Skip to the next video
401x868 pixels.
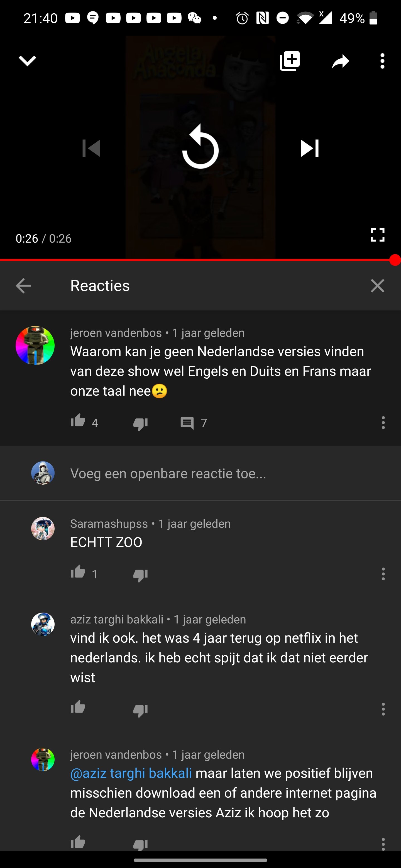(309, 148)
